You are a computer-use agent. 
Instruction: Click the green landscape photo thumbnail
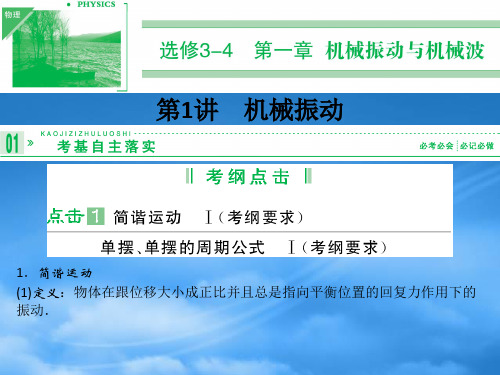pyautogui.click(x=67, y=49)
